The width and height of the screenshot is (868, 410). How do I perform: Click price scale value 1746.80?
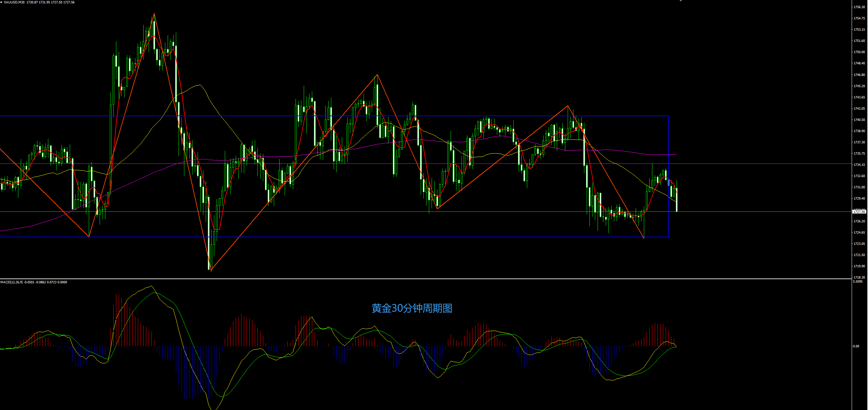coord(859,75)
